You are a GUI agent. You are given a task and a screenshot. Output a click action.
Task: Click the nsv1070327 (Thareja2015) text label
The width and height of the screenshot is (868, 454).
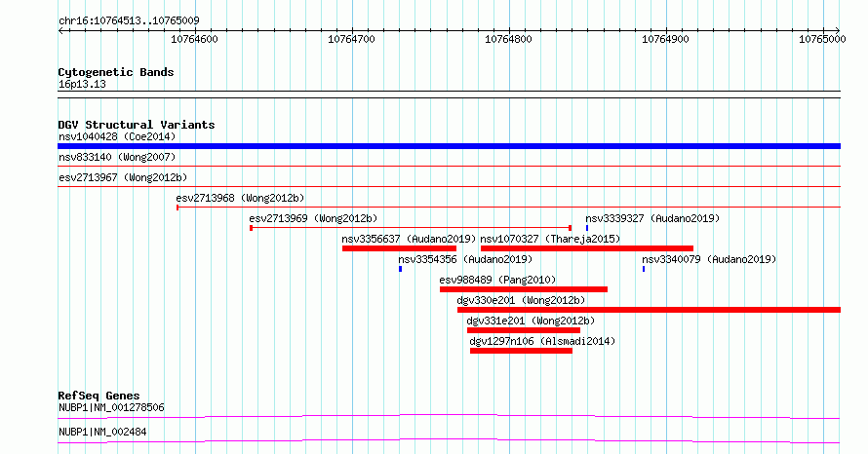coord(550,239)
